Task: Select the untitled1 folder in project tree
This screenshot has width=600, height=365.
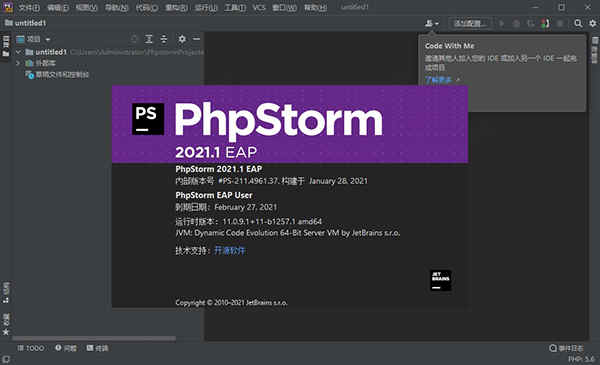Action: (x=46, y=52)
